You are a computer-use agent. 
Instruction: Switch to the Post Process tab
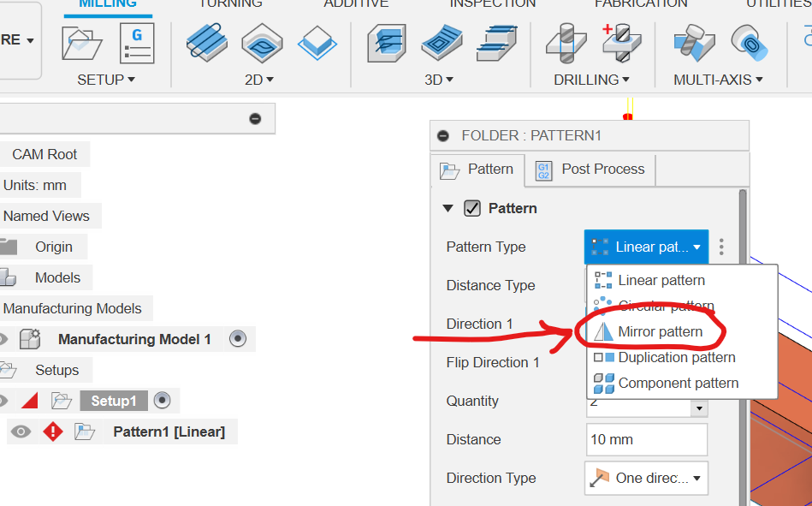tap(590, 170)
